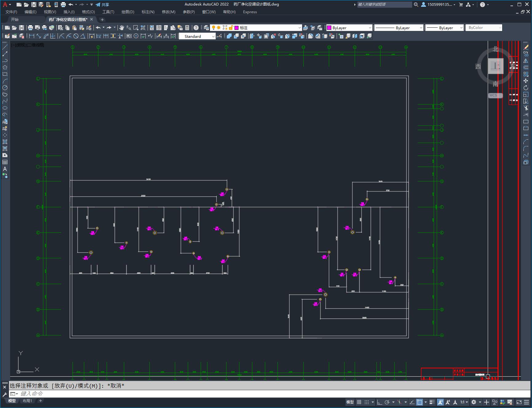This screenshot has width=532, height=408.
Task: Add a new layout with plus button
Action: pyautogui.click(x=40, y=401)
